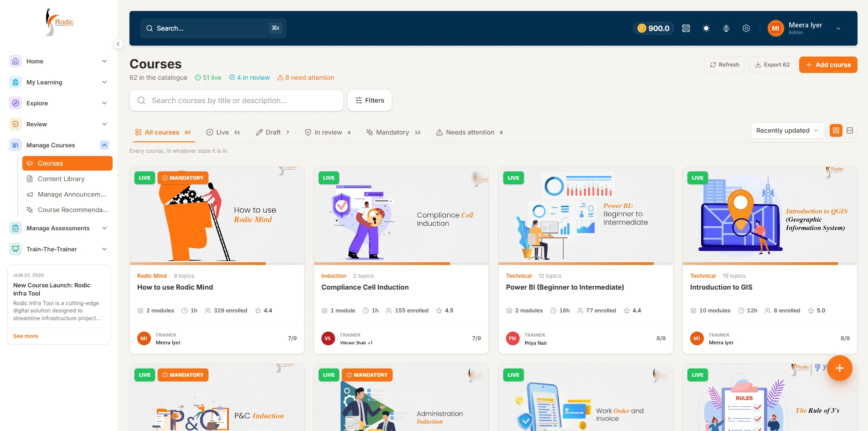Viewport: 868px width, 431px height.
Task: Click the floating orange plus button
Action: coord(840,368)
